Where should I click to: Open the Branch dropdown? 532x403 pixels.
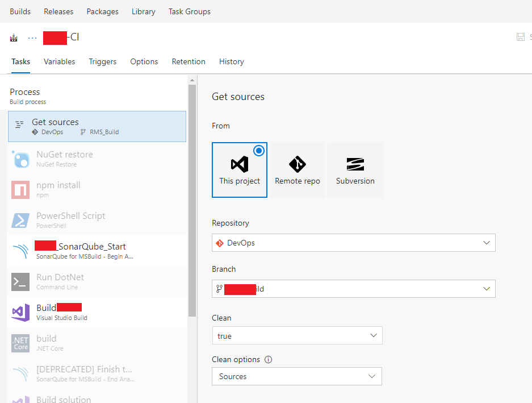[x=354, y=289]
